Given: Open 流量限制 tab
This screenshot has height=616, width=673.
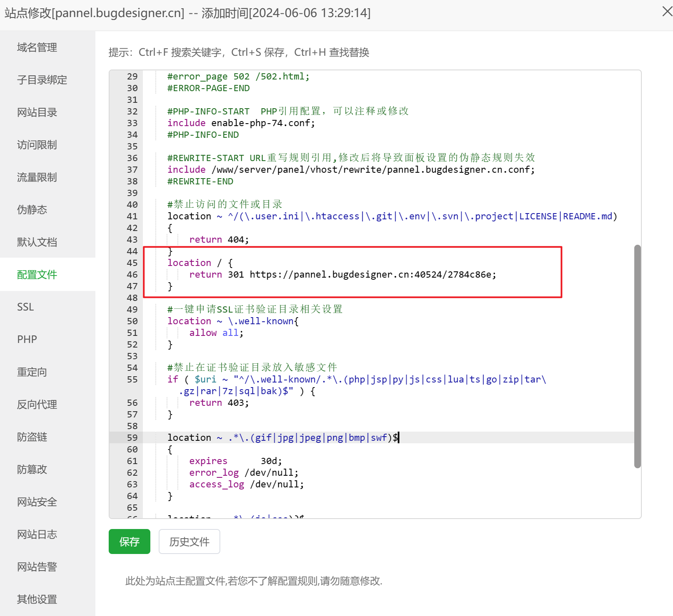Looking at the screenshot, I should pos(37,177).
